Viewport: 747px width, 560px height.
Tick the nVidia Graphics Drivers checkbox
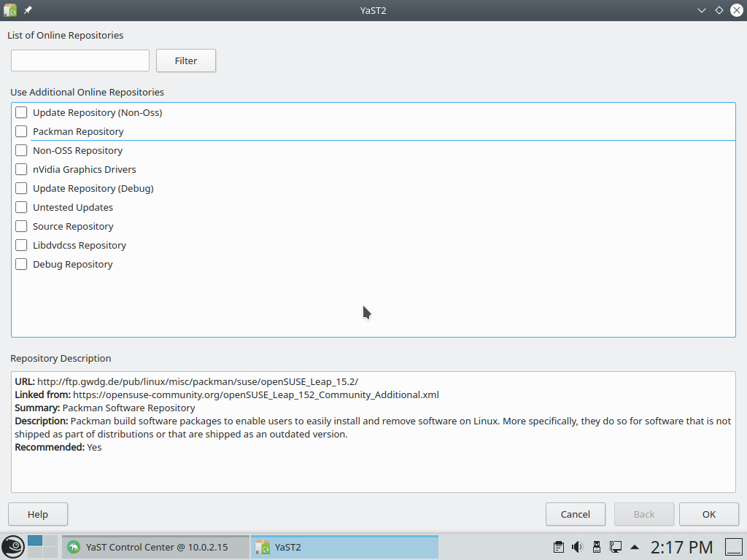(21, 169)
